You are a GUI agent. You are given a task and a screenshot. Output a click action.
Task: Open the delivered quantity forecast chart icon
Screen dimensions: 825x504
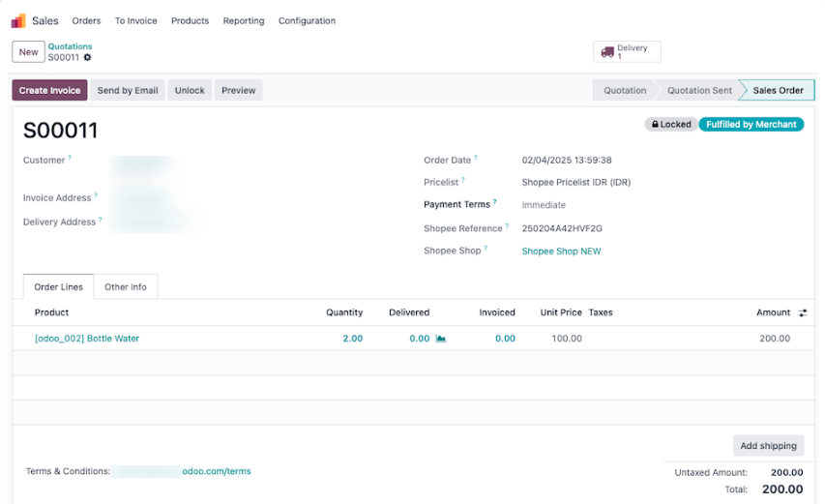(x=441, y=339)
